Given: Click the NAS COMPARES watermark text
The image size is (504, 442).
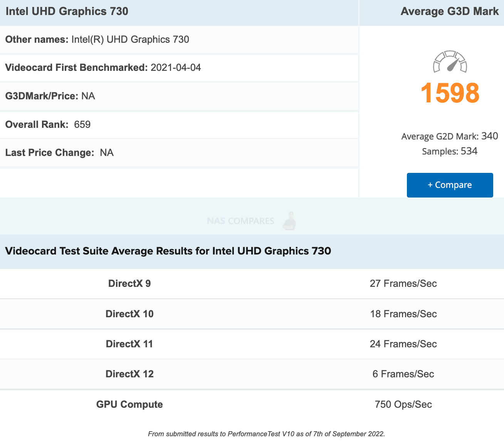Looking at the screenshot, I should click(x=240, y=221).
